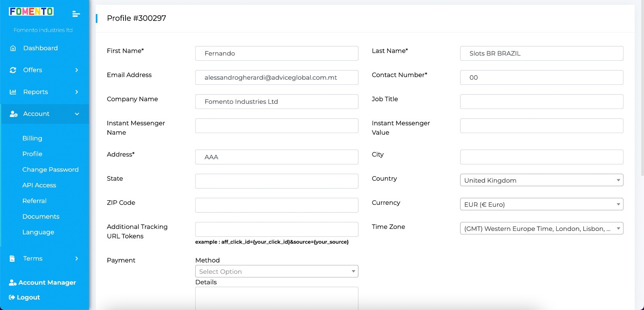
Task: Click the Additional Tracking URL Tokens field
Action: pyautogui.click(x=277, y=229)
